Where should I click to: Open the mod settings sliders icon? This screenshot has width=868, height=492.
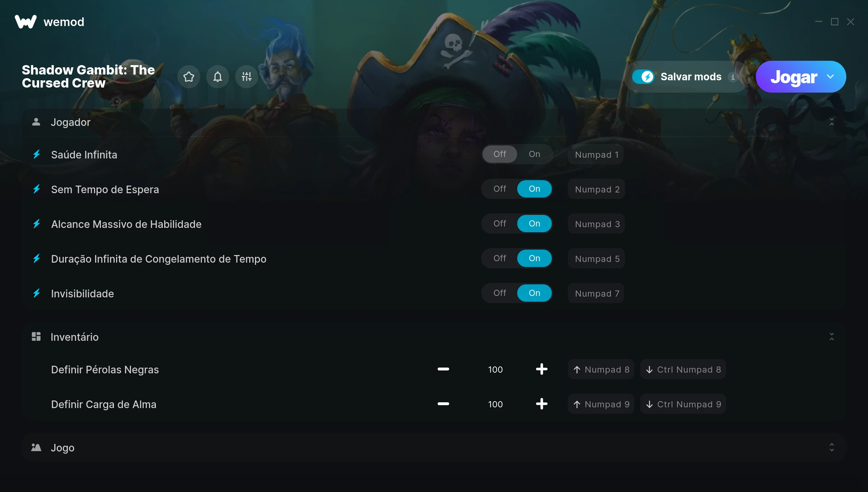click(247, 77)
